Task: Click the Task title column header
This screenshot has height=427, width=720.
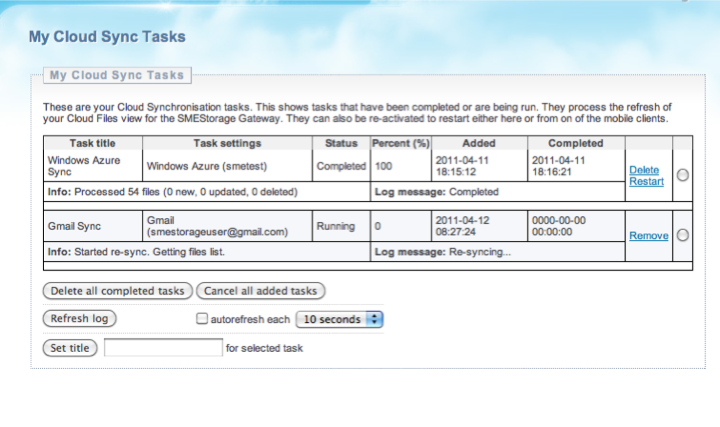Action: click(94, 143)
